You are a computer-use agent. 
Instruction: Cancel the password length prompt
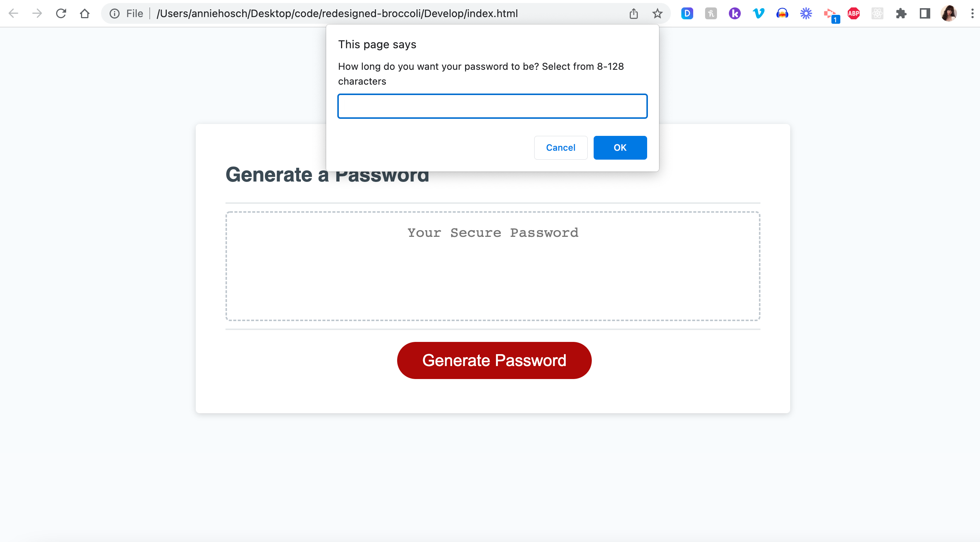pos(560,147)
